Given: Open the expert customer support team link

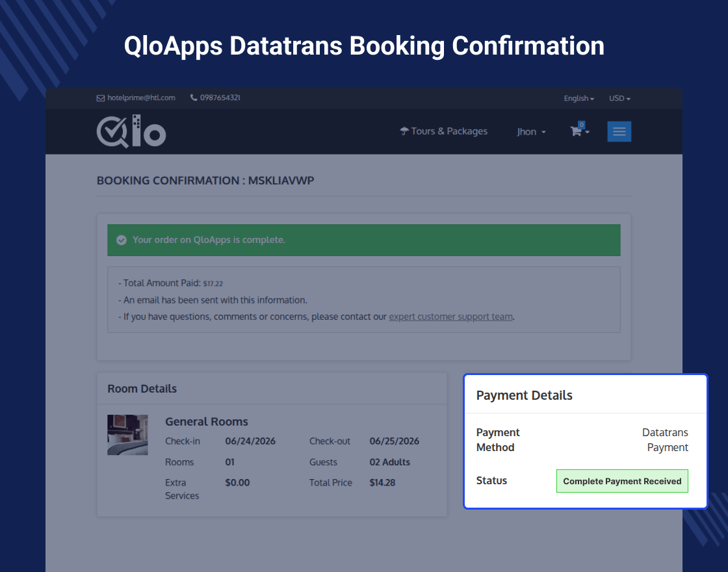Looking at the screenshot, I should tap(451, 317).
